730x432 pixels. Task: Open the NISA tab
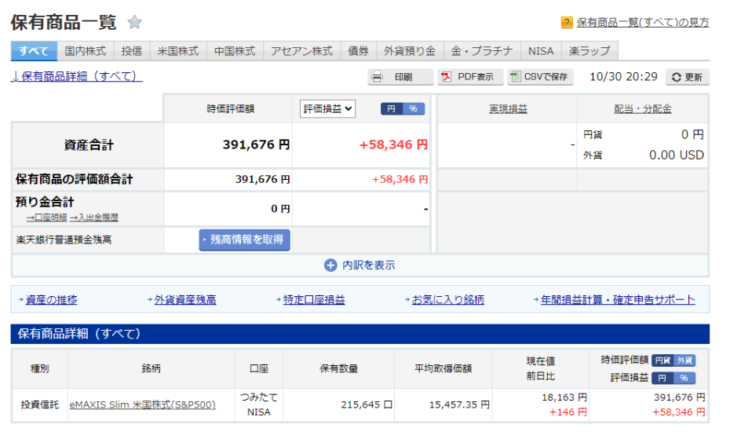[540, 50]
